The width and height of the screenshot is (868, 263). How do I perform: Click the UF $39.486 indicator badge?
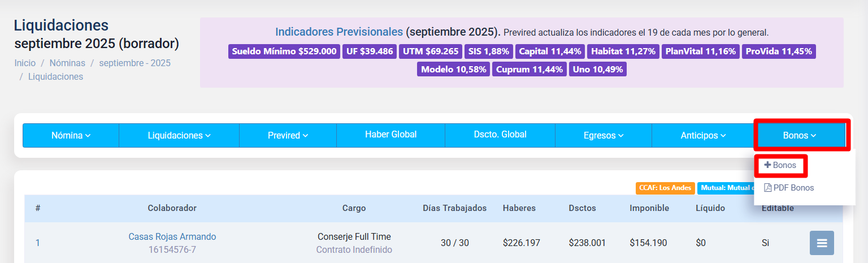coord(370,51)
